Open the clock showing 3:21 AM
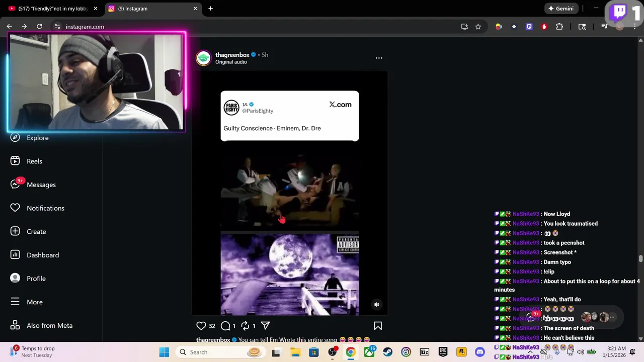 [x=616, y=352]
